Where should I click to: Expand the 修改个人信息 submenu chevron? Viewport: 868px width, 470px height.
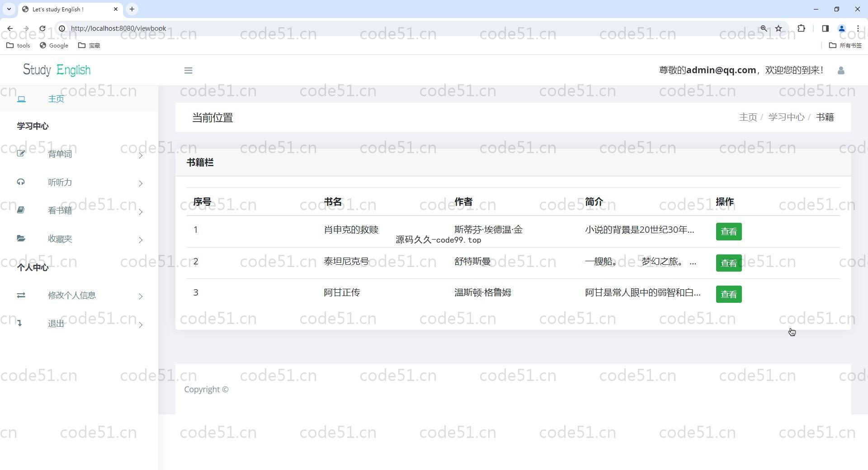point(141,296)
